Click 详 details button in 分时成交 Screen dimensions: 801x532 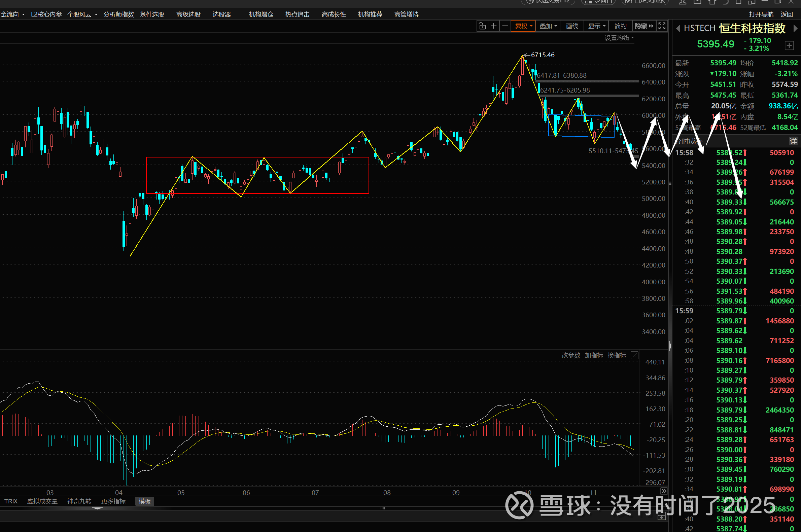click(793, 141)
